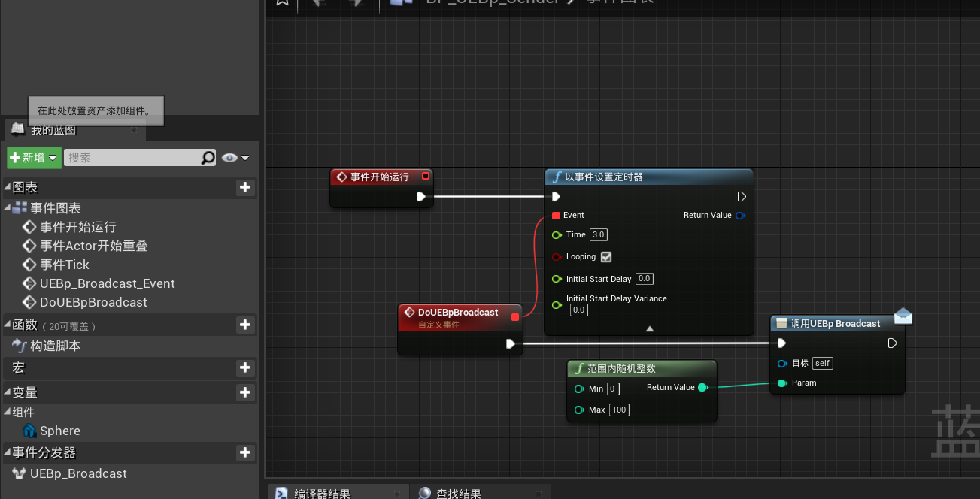
Task: Click exec output pin of 调用UEBp Broadcast node
Action: 892,343
